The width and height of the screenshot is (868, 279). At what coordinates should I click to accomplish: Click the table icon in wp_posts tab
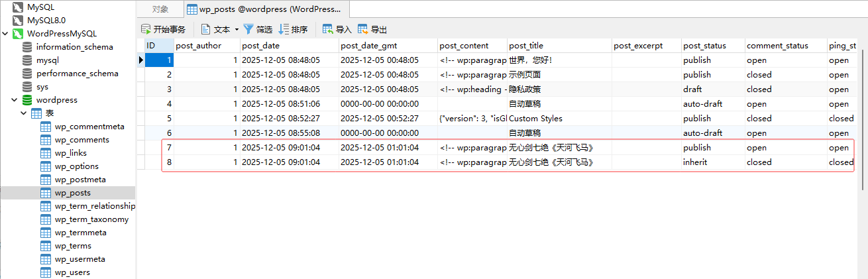(192, 9)
